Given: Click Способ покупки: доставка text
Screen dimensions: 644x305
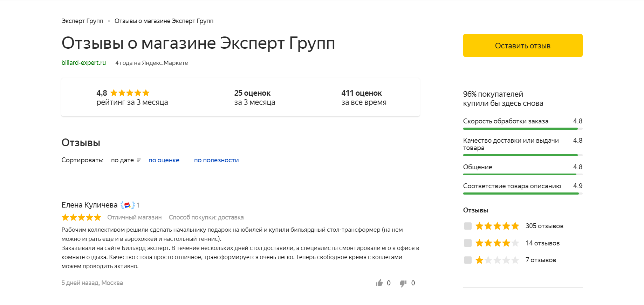Looking at the screenshot, I should pos(206,217).
